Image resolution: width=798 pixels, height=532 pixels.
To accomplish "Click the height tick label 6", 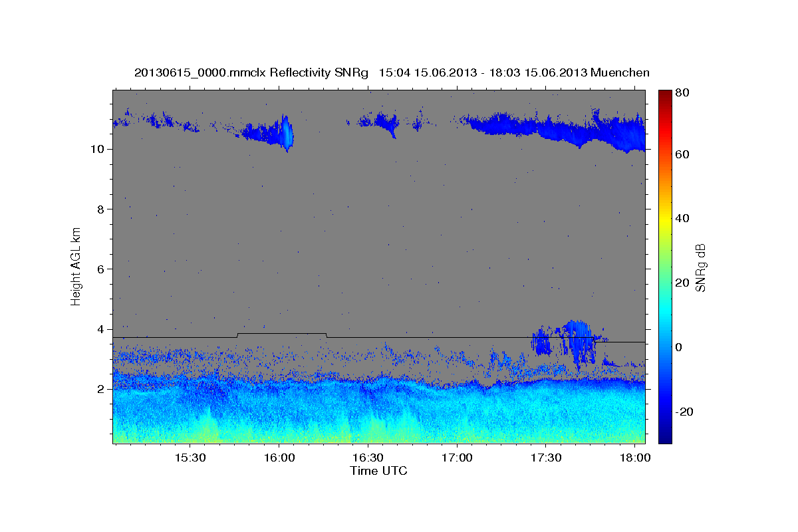I will [x=100, y=269].
